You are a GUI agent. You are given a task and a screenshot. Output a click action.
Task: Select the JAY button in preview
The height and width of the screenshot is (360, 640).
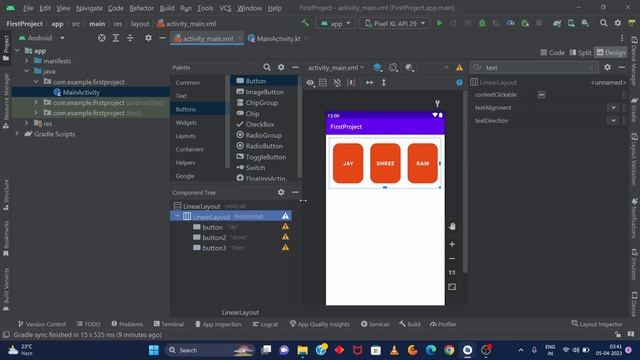[x=348, y=163]
